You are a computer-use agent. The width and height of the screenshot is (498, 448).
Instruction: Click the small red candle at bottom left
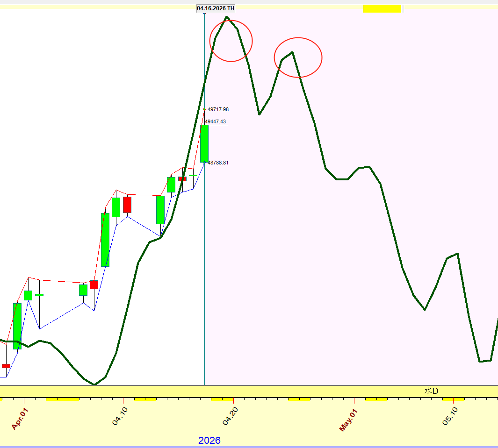(x=6, y=366)
